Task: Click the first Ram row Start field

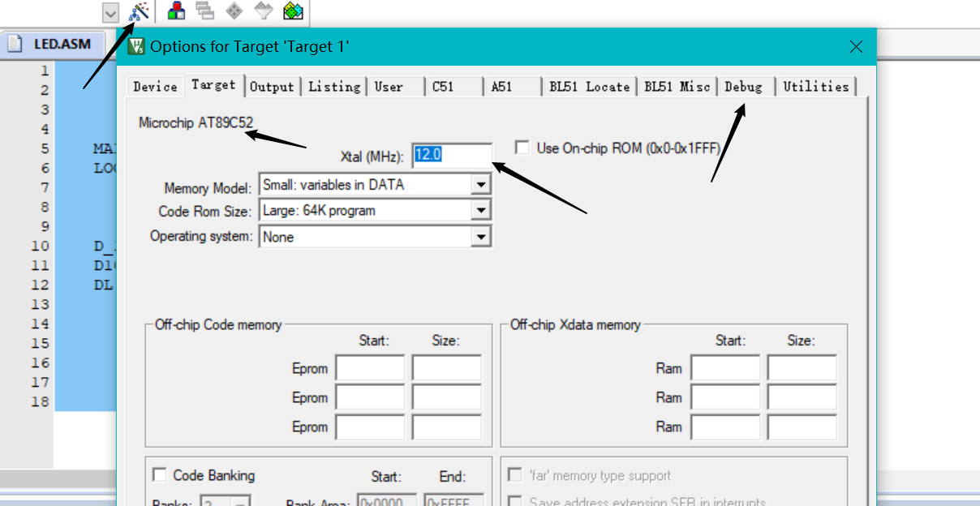Action: click(725, 368)
